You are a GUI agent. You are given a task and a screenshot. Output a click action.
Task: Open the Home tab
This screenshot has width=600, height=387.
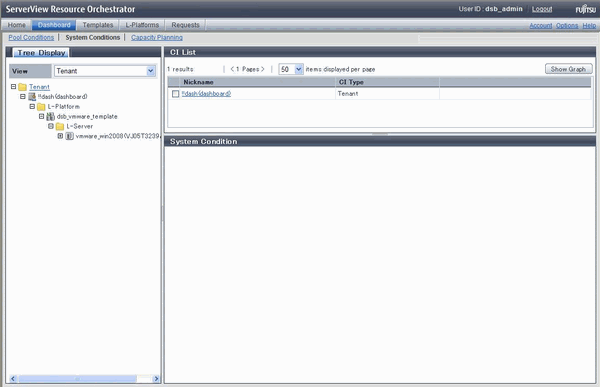(16, 25)
